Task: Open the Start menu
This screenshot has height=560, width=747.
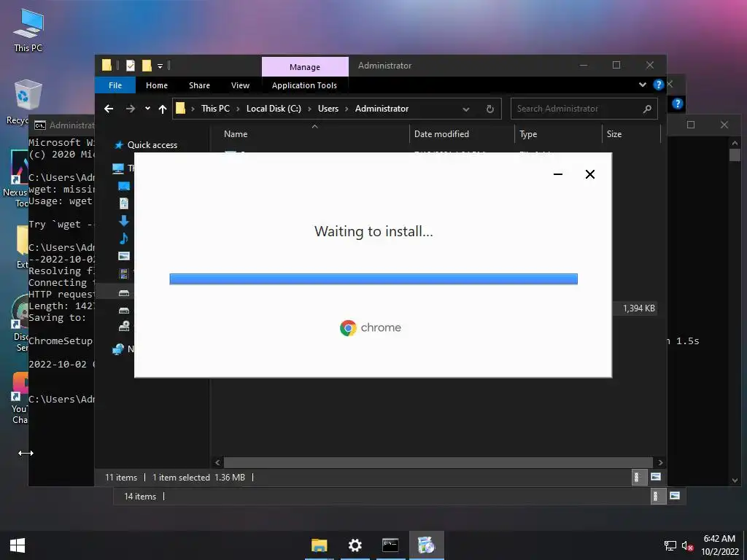Action: (x=18, y=545)
